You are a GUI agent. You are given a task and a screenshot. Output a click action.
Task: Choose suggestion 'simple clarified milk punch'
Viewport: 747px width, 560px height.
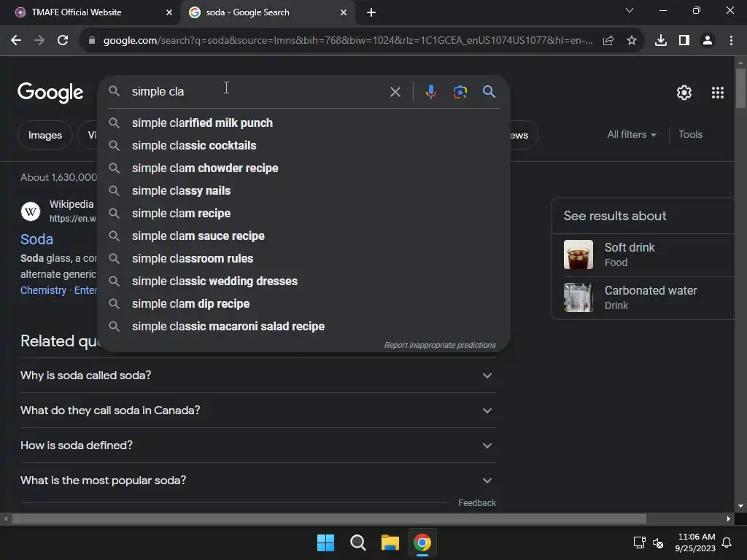pos(303,122)
